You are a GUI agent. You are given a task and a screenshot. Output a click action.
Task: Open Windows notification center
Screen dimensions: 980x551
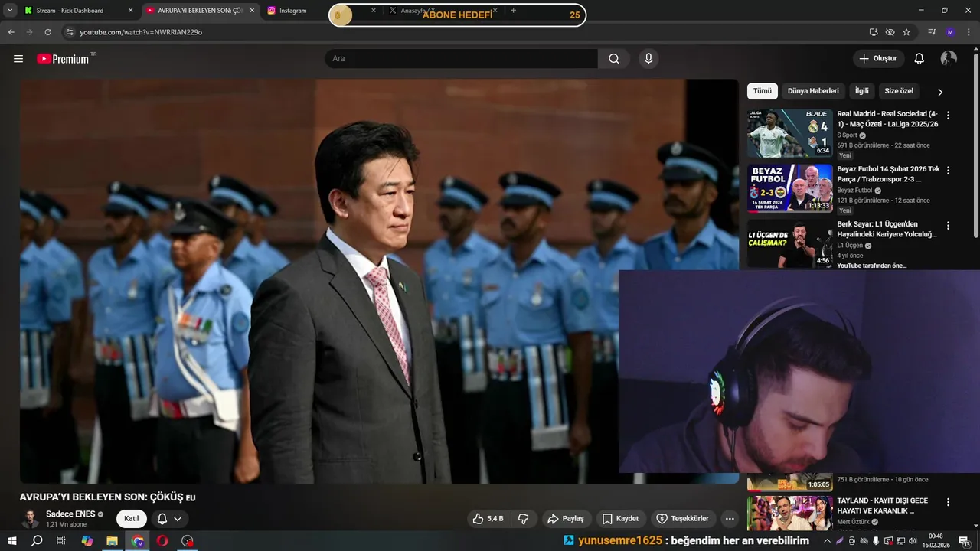coord(964,541)
